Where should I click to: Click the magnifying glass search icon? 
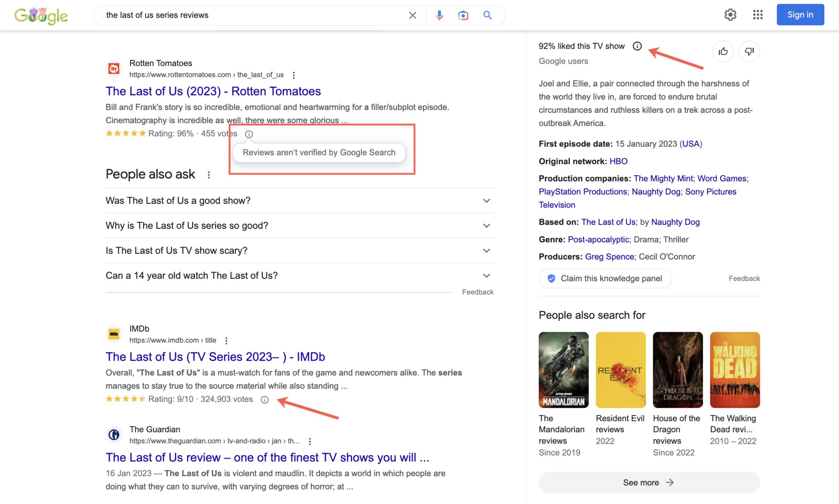[487, 15]
